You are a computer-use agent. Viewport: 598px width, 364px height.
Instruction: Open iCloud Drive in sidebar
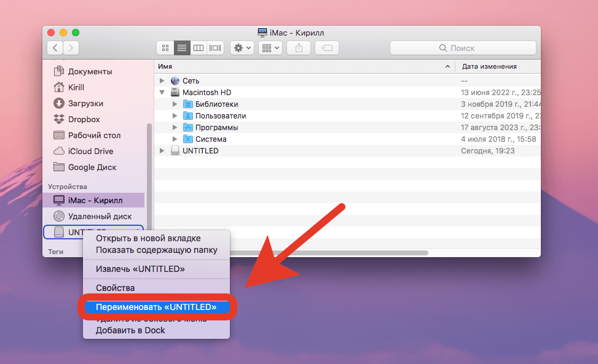90,151
